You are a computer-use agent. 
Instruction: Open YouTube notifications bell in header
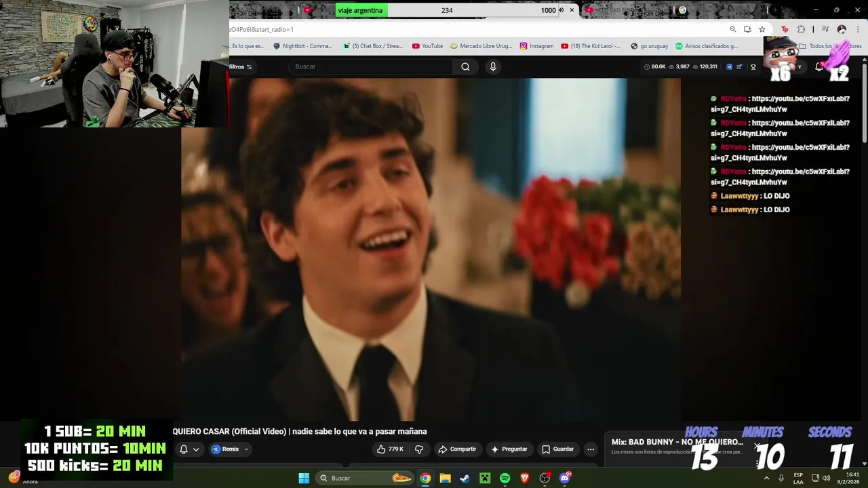tap(819, 66)
